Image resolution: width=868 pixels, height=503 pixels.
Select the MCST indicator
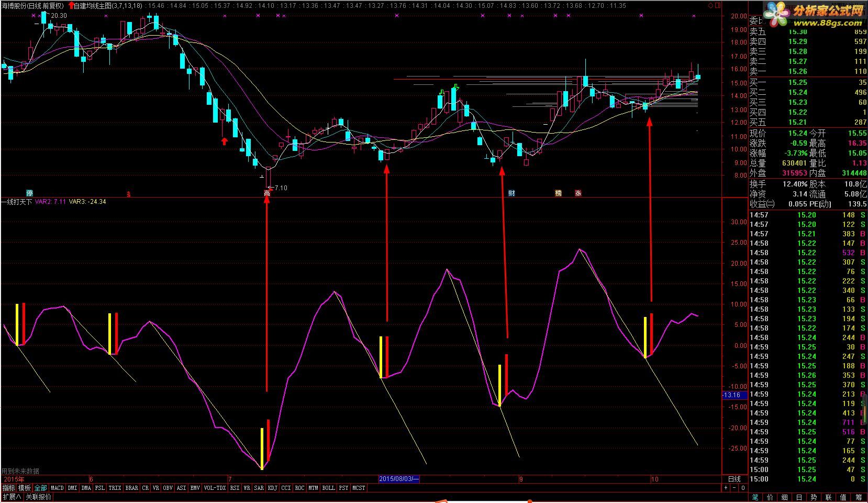359,488
